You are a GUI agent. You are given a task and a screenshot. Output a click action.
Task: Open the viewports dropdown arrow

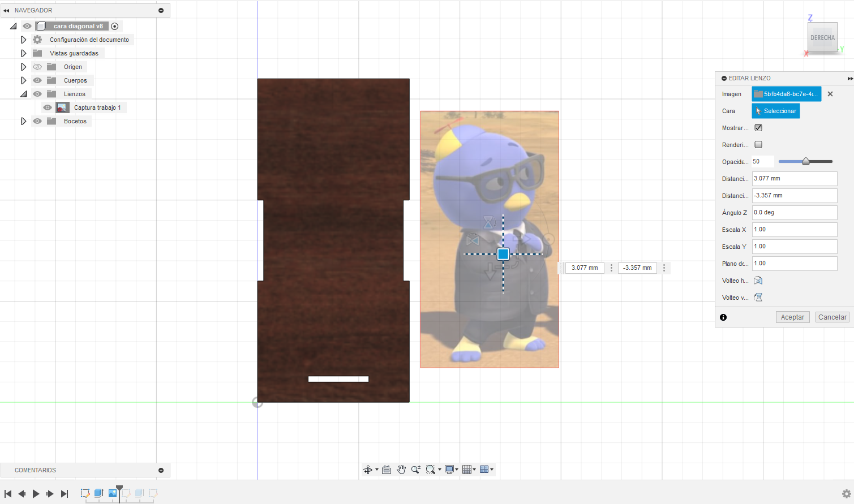(x=492, y=469)
